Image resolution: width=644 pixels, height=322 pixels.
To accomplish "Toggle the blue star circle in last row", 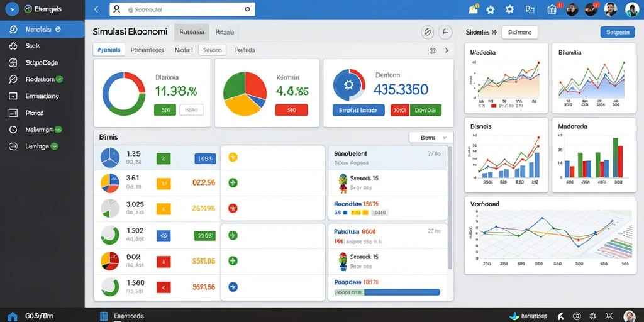I will 233,287.
